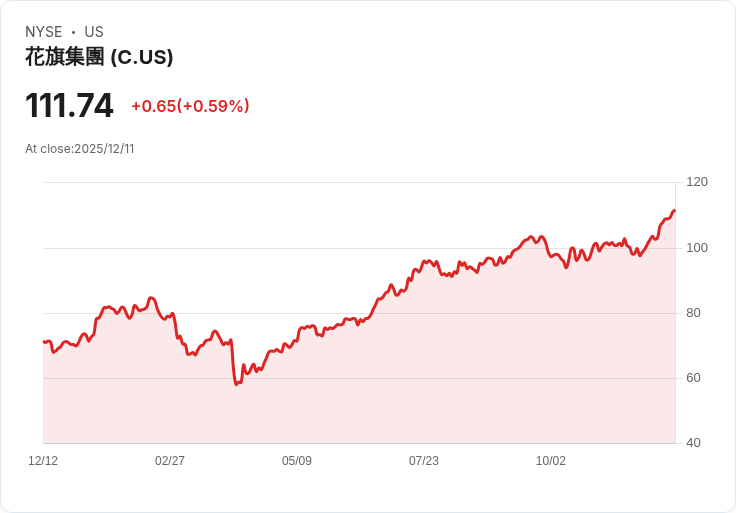Image resolution: width=736 pixels, height=513 pixels.
Task: Click the dot separator between NYSE and US
Action: click(73, 32)
